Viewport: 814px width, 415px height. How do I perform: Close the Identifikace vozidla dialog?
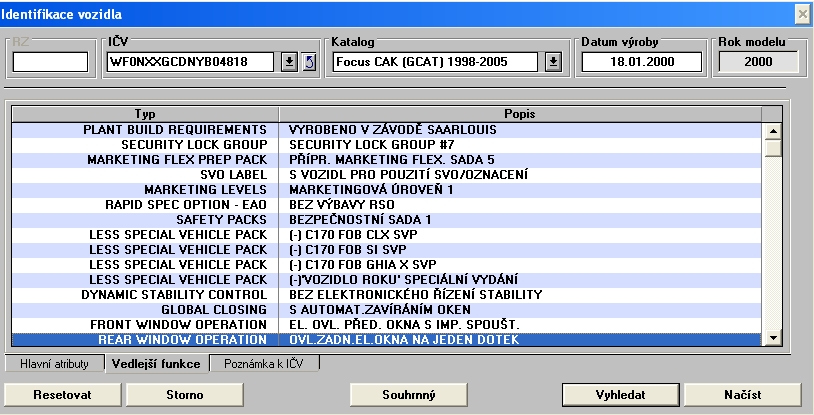pyautogui.click(x=801, y=13)
